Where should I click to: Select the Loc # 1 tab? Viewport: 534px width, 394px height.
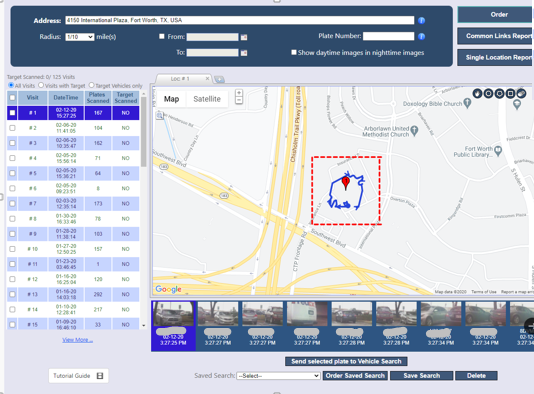coord(180,79)
